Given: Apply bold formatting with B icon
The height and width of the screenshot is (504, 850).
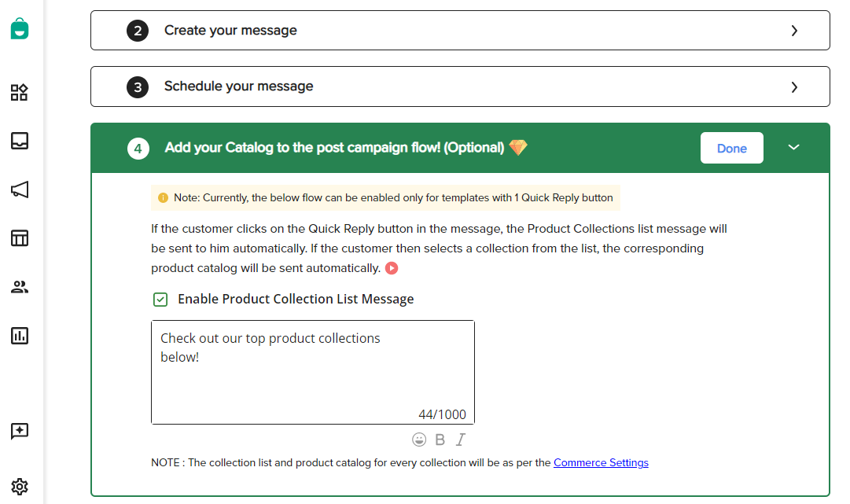Looking at the screenshot, I should (x=440, y=440).
